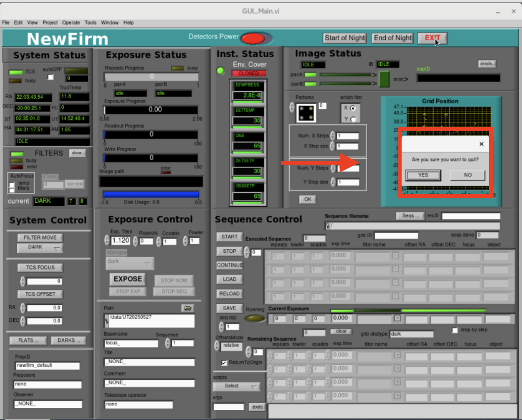
Task: Click the FILTER MOVE button
Action: coord(40,237)
